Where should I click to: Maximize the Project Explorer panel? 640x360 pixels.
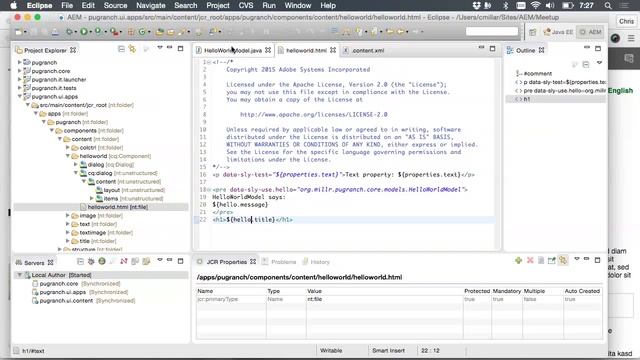pos(180,48)
